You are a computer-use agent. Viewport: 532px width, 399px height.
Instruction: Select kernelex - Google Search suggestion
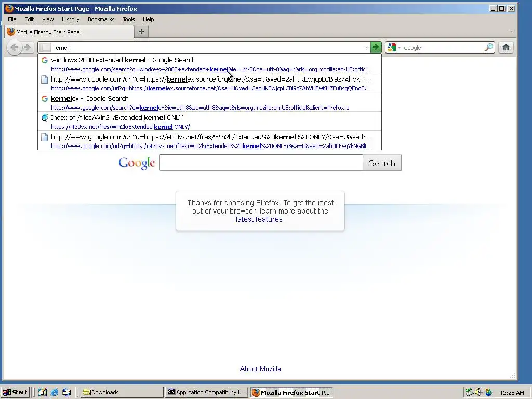pyautogui.click(x=210, y=102)
